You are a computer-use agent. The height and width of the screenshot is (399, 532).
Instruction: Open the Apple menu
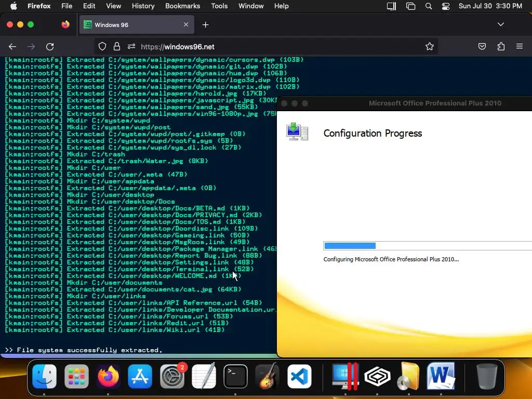[x=14, y=6]
